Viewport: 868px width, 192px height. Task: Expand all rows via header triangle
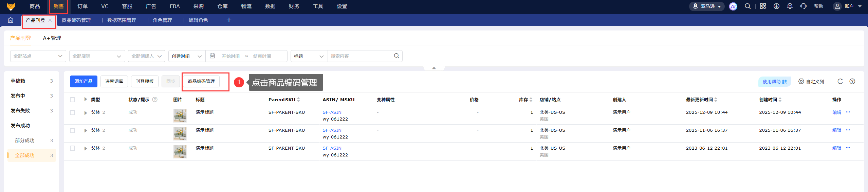(86, 99)
